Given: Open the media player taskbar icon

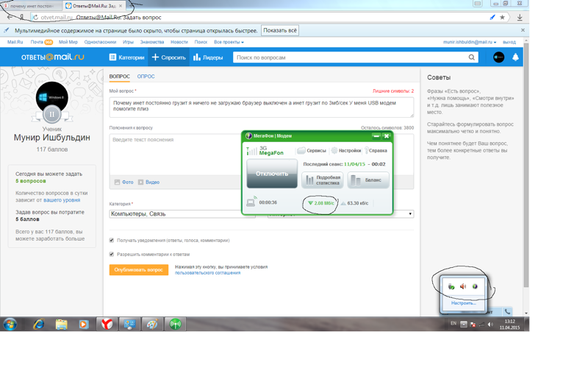Looking at the screenshot, I should pos(84,324).
